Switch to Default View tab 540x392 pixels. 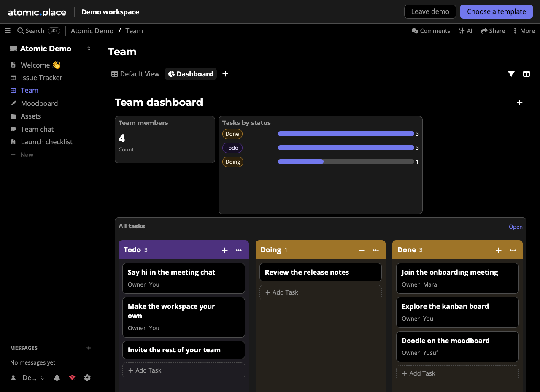[135, 74]
